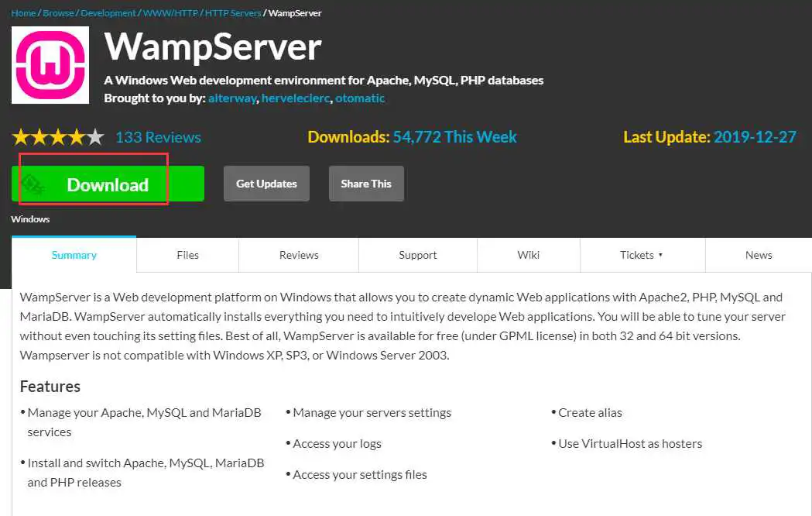Go to Home breadcrumb link
This screenshot has height=516, width=812.
tap(23, 13)
